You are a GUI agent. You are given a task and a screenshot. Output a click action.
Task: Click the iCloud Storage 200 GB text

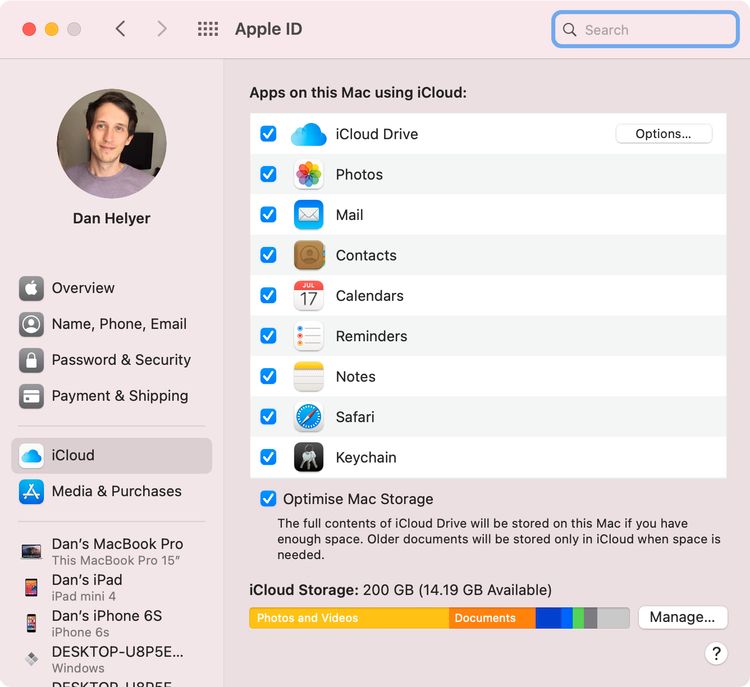(400, 590)
